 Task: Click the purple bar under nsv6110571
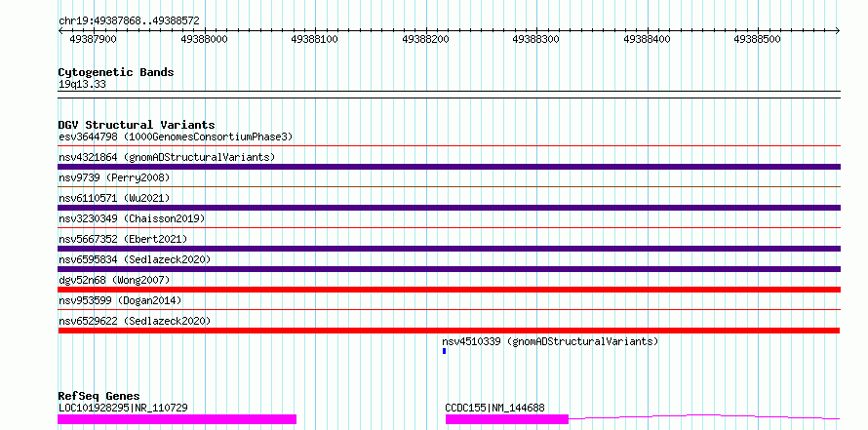click(x=449, y=208)
